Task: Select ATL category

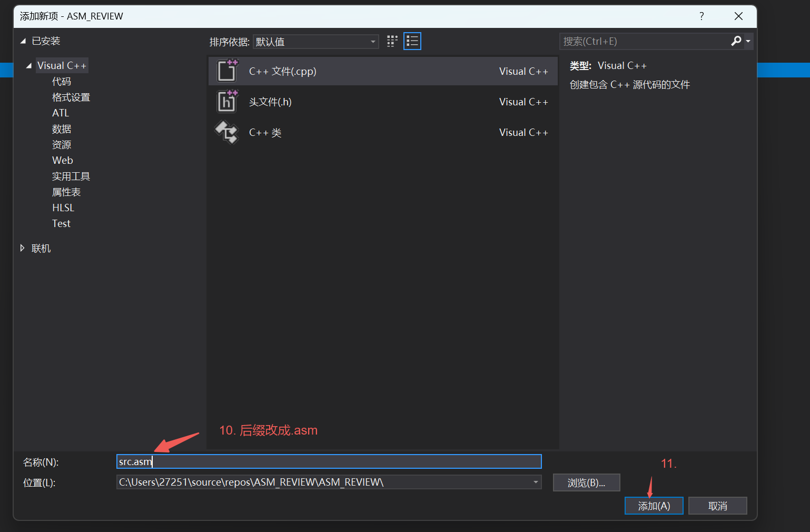Action: [x=61, y=113]
